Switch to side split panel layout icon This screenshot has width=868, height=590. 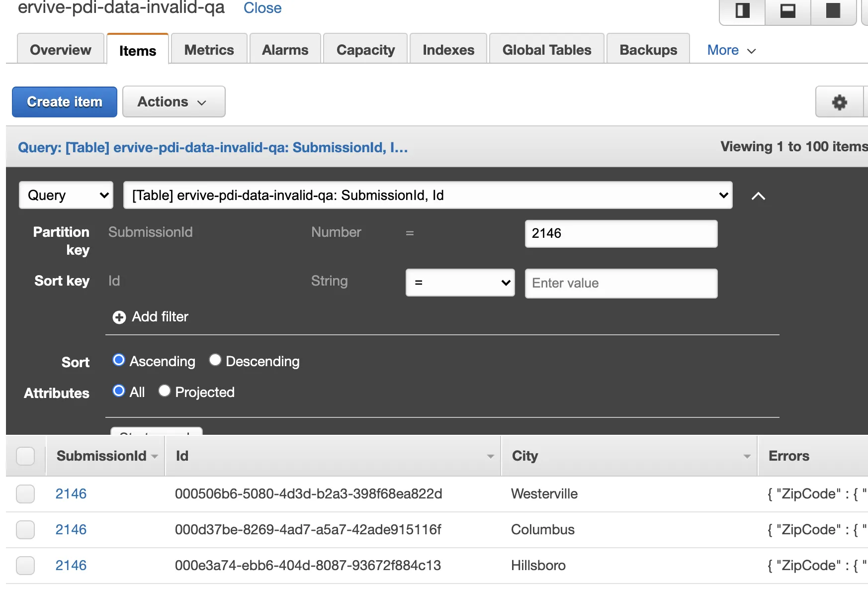click(742, 10)
